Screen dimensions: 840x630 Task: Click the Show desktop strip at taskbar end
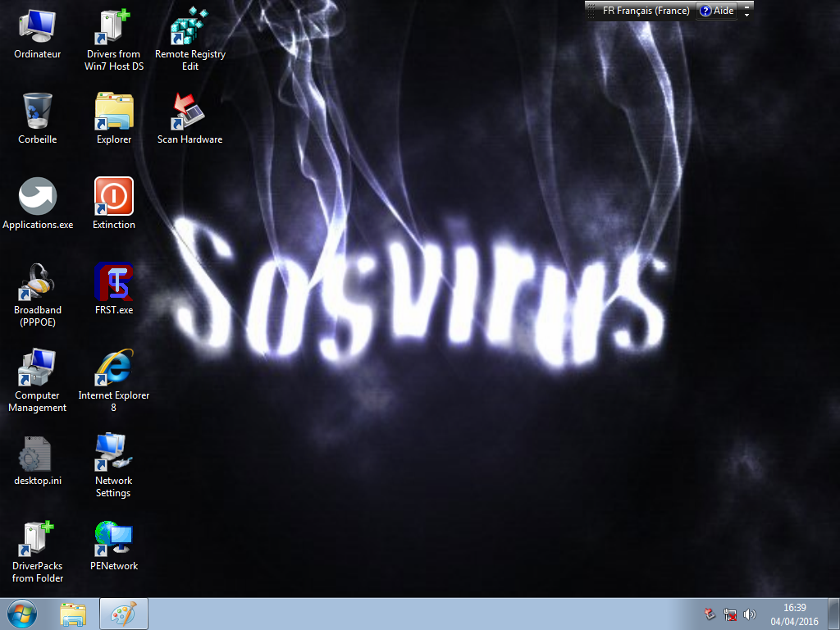[834, 614]
